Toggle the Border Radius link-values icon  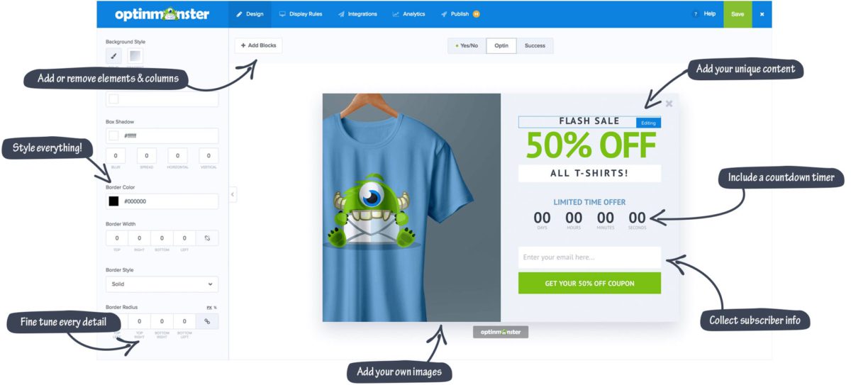point(207,322)
